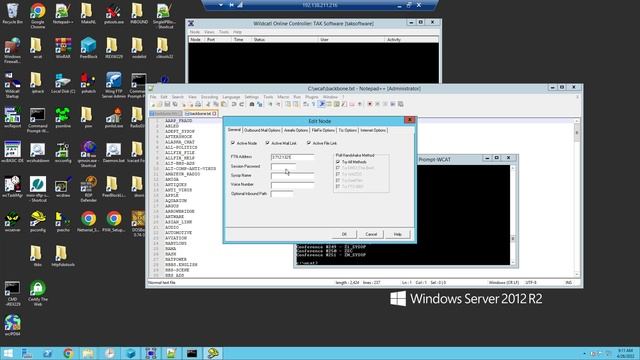Open the Google Chrome desktop icon
Image resolution: width=640 pixels, height=360 pixels.
pos(38,16)
